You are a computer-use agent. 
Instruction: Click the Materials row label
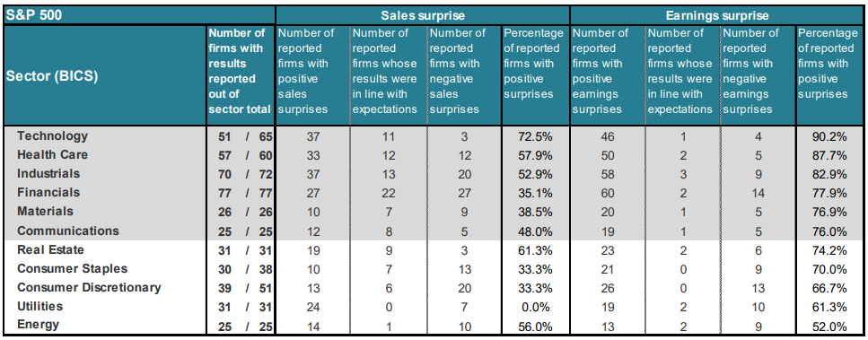coord(46,211)
